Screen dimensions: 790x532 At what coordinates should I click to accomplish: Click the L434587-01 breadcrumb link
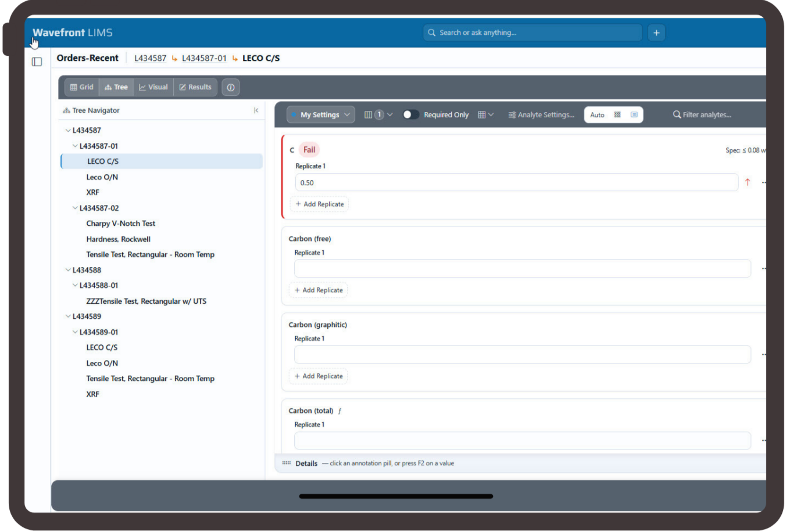click(x=204, y=58)
